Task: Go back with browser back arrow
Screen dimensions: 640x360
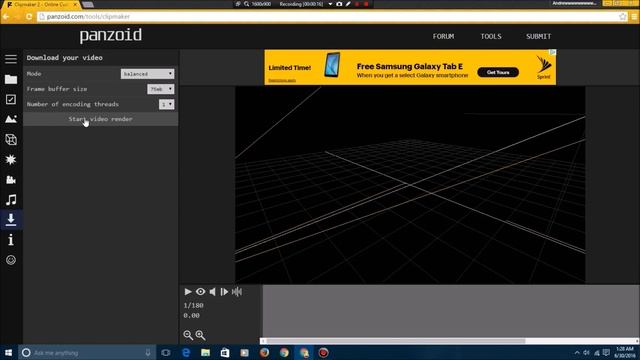Action: (x=6, y=17)
